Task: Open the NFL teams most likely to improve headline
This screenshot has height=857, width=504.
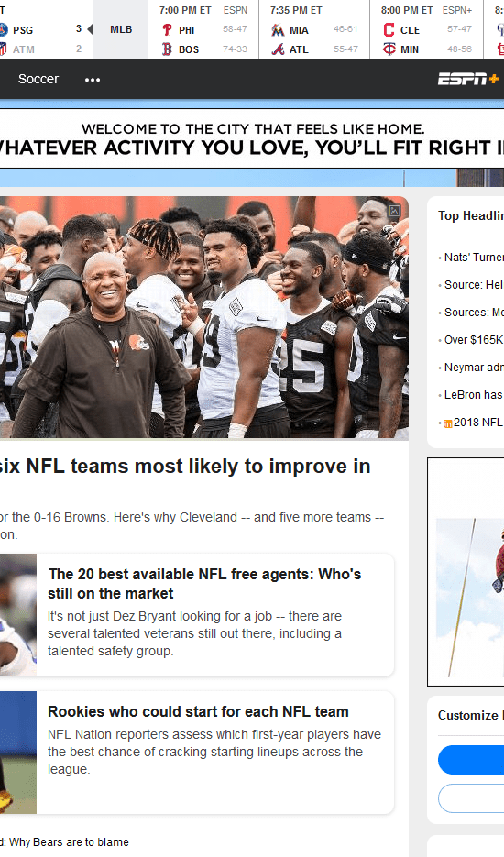Action: tap(185, 467)
